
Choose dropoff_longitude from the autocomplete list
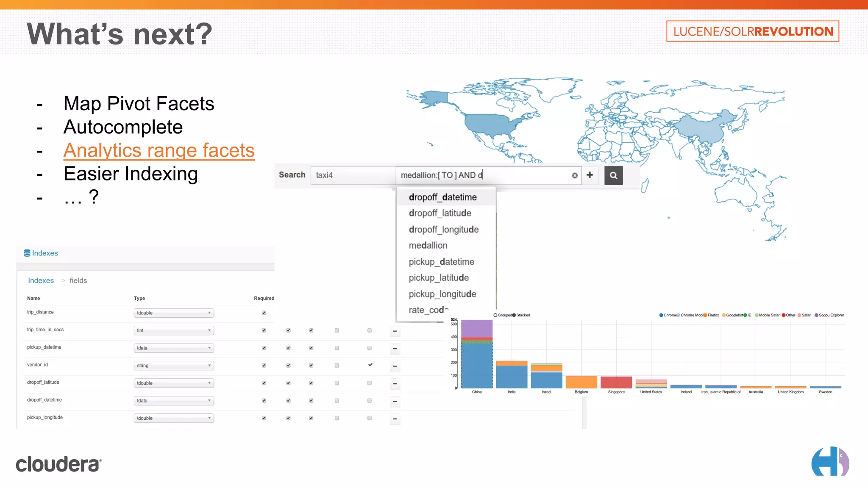pos(446,230)
